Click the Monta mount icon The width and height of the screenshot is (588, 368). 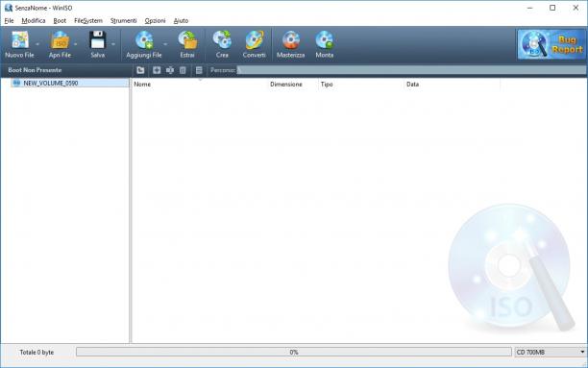pos(325,40)
